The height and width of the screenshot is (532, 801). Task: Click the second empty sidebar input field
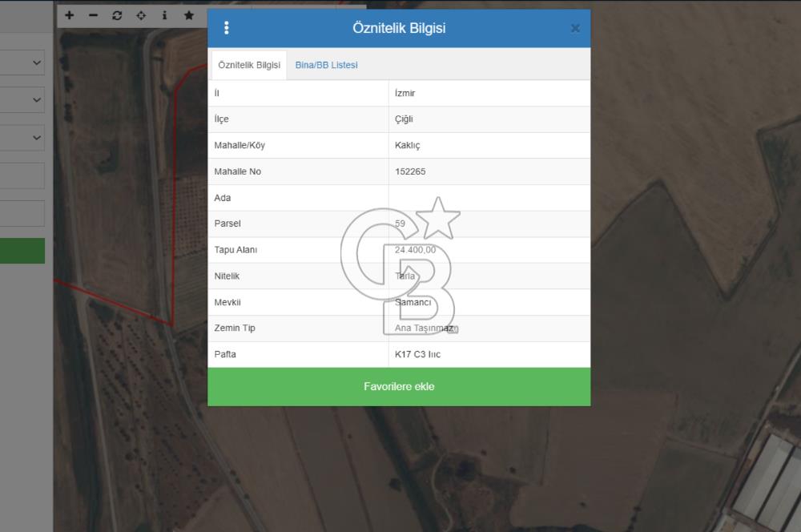tap(22, 214)
